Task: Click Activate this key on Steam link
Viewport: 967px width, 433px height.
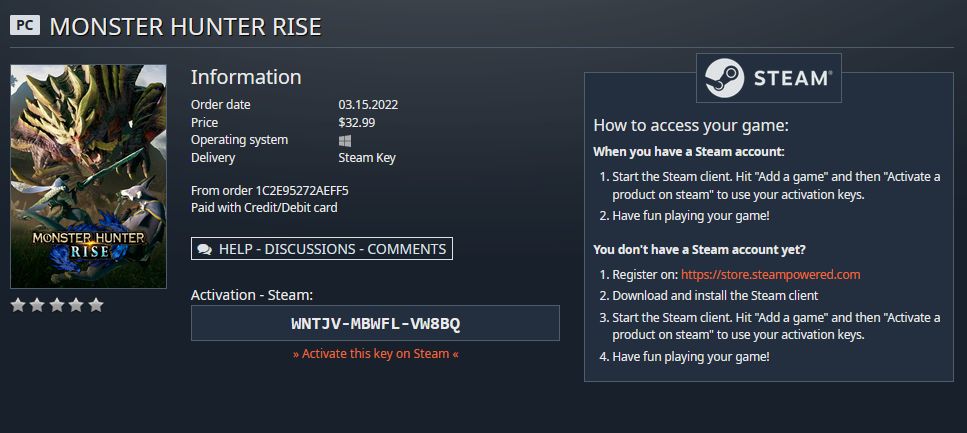Action: click(x=376, y=354)
